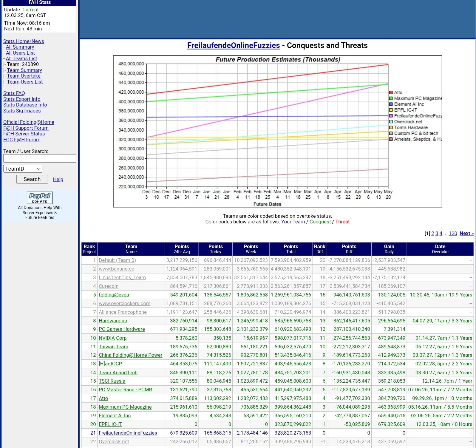Go to page 3 of results

(437, 233)
